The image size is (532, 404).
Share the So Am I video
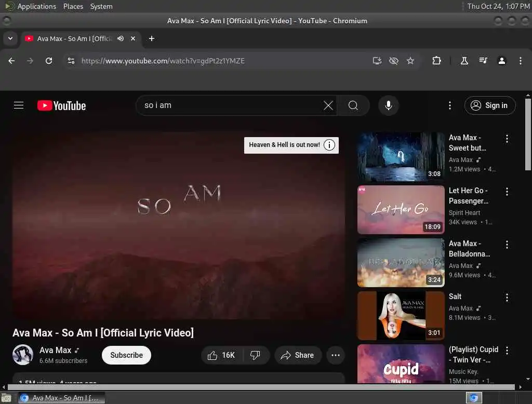coord(297,355)
